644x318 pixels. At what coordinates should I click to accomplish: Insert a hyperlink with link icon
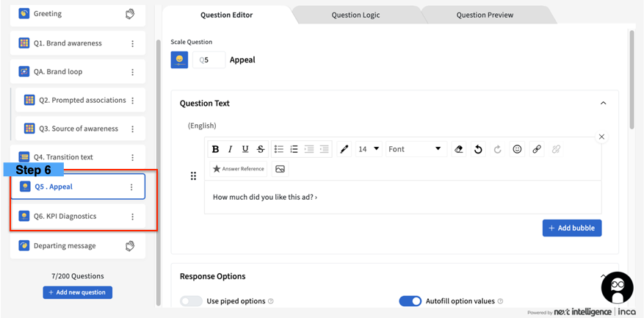537,149
